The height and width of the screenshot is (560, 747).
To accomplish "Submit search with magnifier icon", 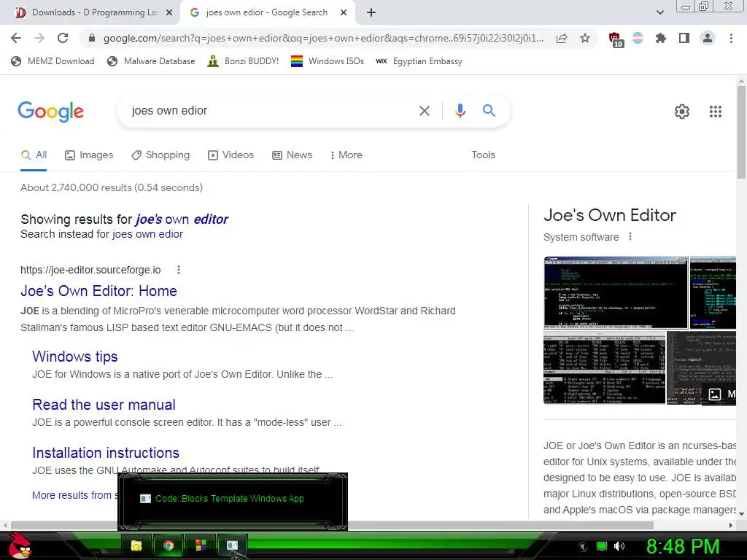I will point(489,111).
